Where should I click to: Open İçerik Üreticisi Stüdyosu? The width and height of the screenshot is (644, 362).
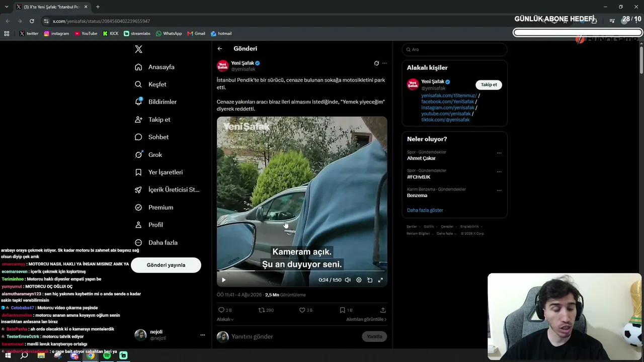(167, 190)
